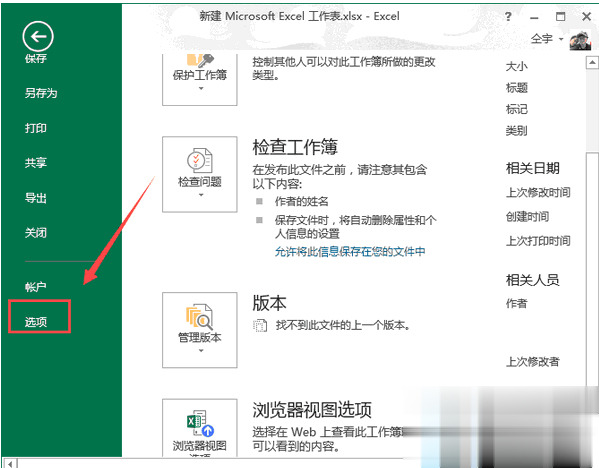Click the 版本 heading
The image size is (599, 468).
point(269,303)
